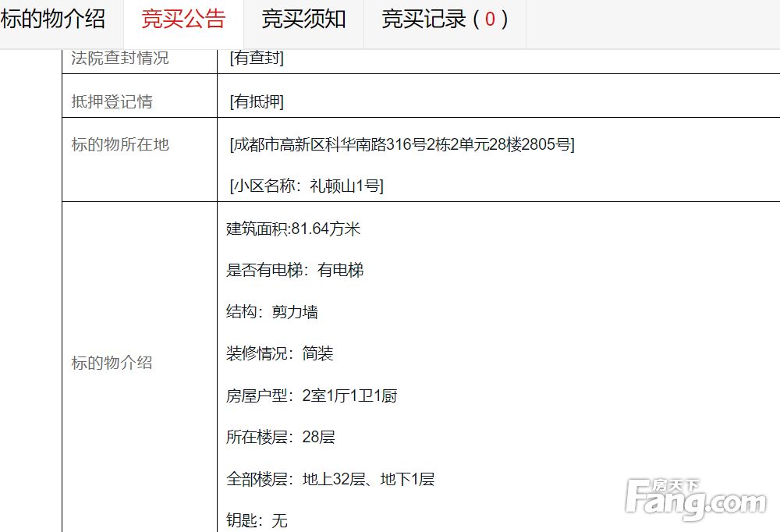This screenshot has height=532, width=780.
Task: Open the 竞买须知 tab
Action: tap(303, 20)
